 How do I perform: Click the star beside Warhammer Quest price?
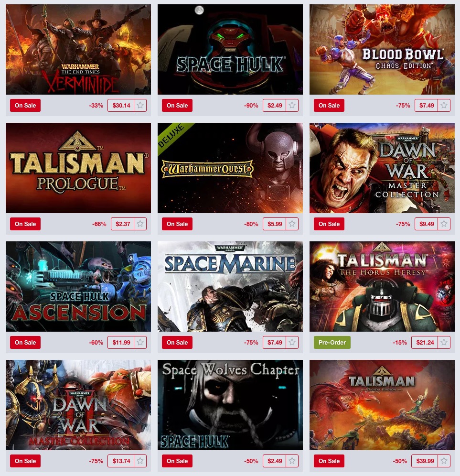coord(292,224)
